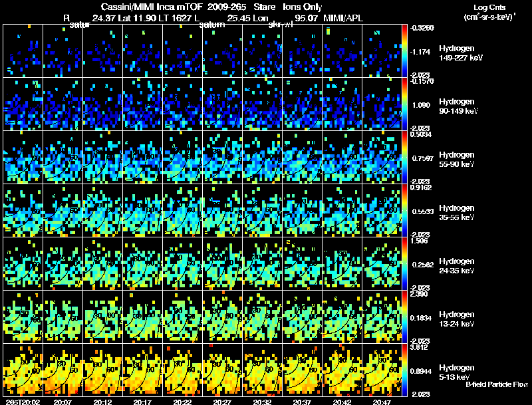This screenshot has height=405, width=532.
Task: Click the time label '20:22'
Action: point(182,402)
